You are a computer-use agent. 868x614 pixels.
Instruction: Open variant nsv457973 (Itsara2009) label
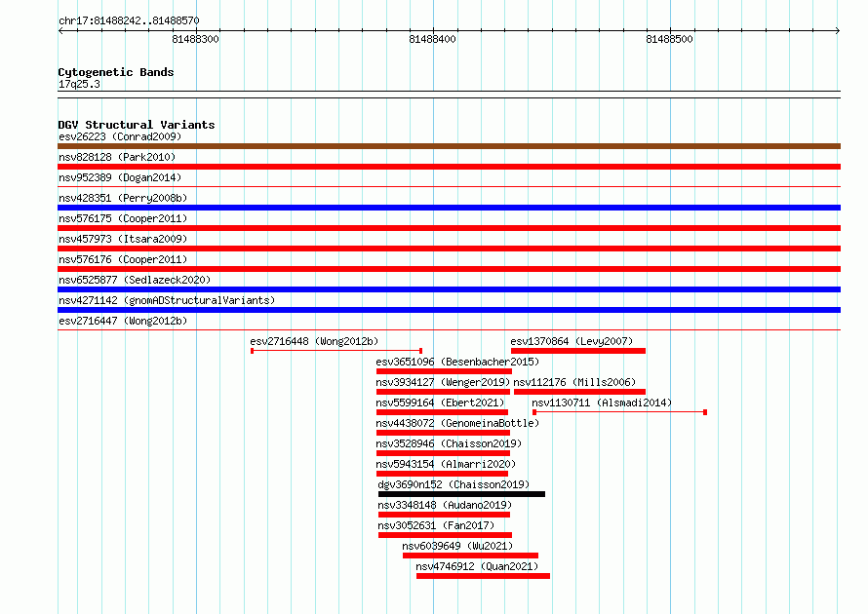123,239
